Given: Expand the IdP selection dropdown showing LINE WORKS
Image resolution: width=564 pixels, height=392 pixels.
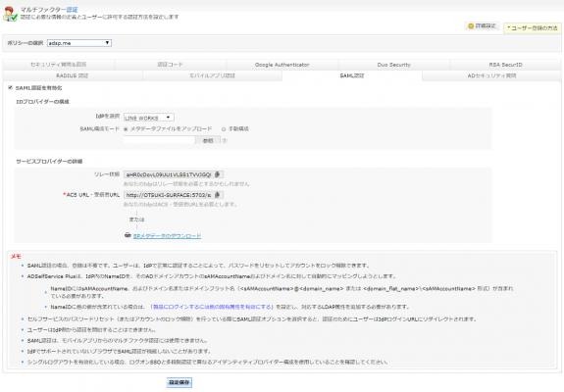Looking at the screenshot, I should (148, 118).
